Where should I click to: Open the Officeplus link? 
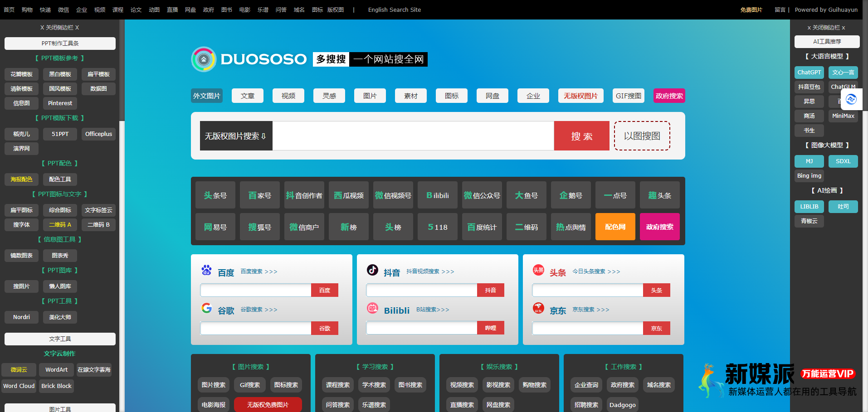pos(98,134)
